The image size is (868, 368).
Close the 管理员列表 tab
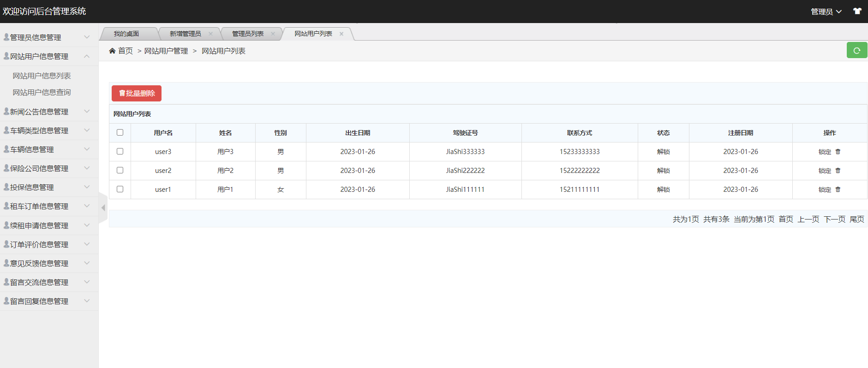(273, 34)
